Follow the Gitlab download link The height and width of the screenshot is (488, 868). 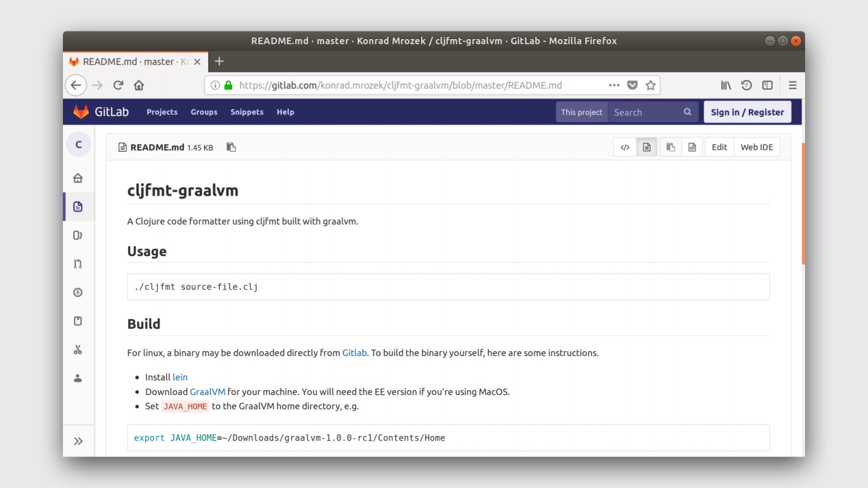click(x=354, y=352)
